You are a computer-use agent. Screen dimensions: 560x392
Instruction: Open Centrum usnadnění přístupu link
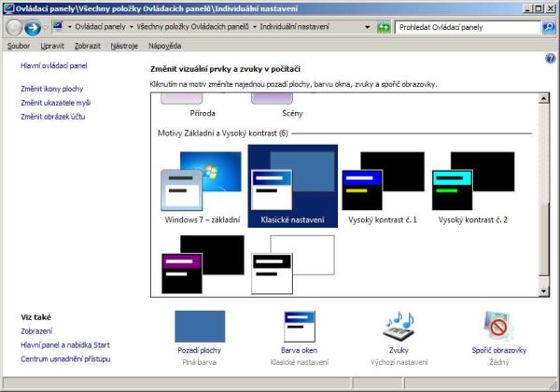65,359
